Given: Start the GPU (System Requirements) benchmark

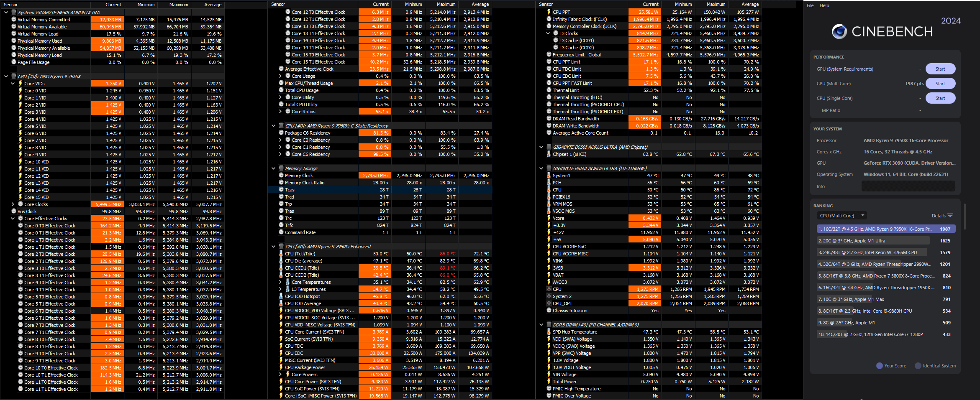Looking at the screenshot, I should [x=940, y=69].
